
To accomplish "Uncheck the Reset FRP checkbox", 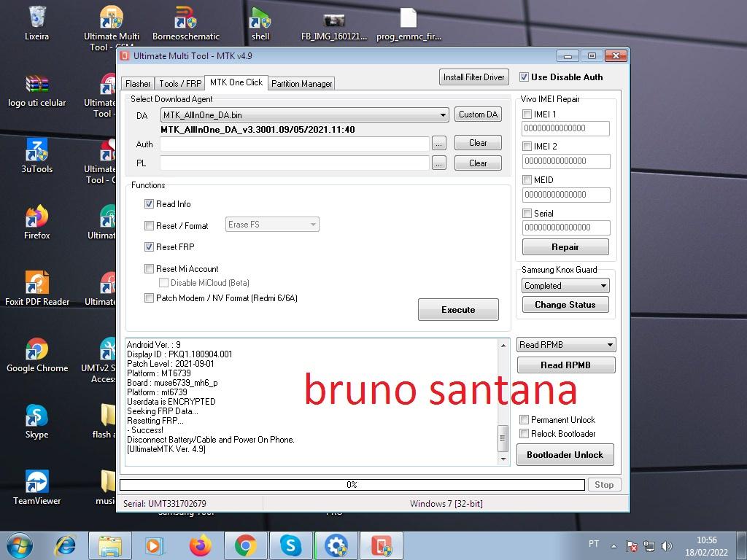I will [x=149, y=246].
